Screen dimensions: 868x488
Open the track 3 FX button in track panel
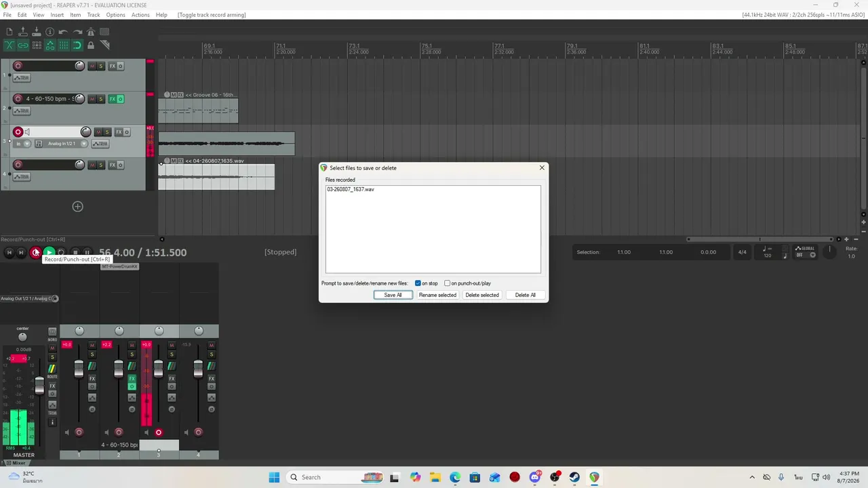119,132
